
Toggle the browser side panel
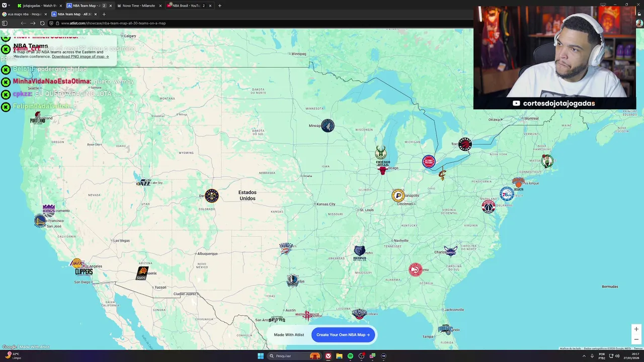[5, 23]
